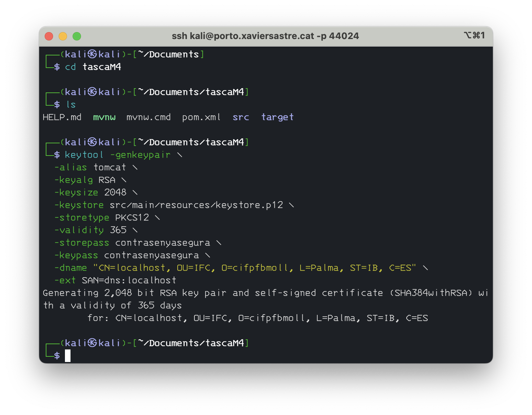
Task: Click pom.xml in the file listing
Action: point(201,117)
